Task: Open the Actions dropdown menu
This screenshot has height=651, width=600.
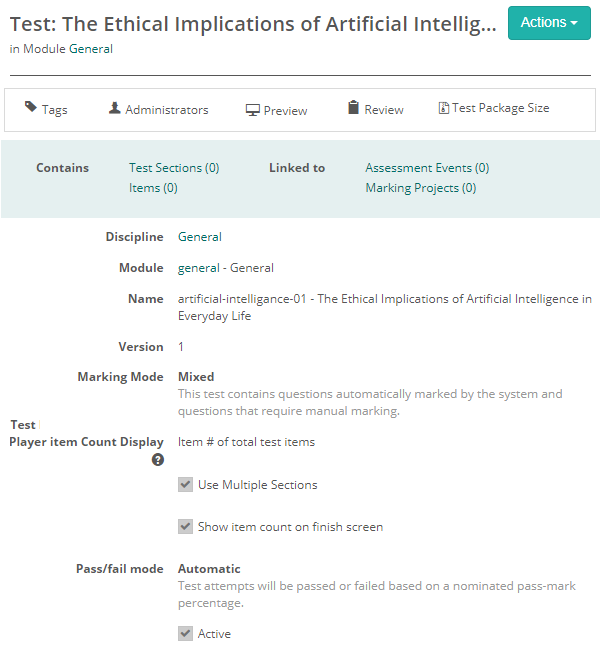Action: point(549,23)
